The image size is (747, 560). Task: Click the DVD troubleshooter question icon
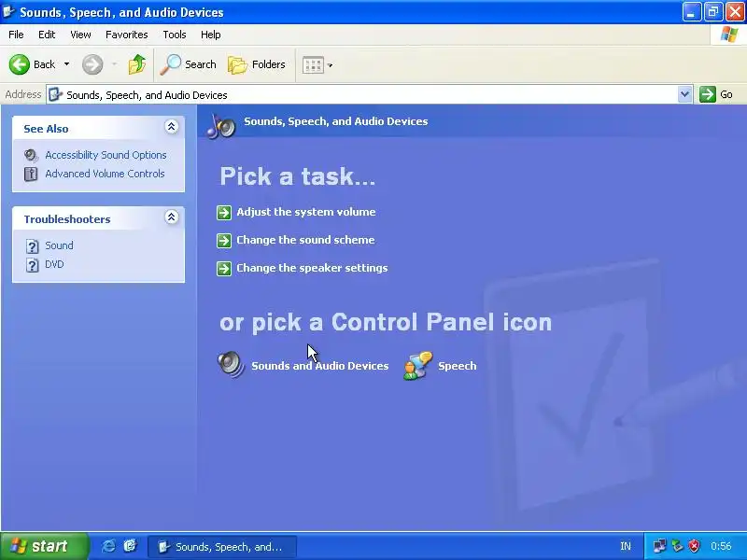pyautogui.click(x=32, y=265)
